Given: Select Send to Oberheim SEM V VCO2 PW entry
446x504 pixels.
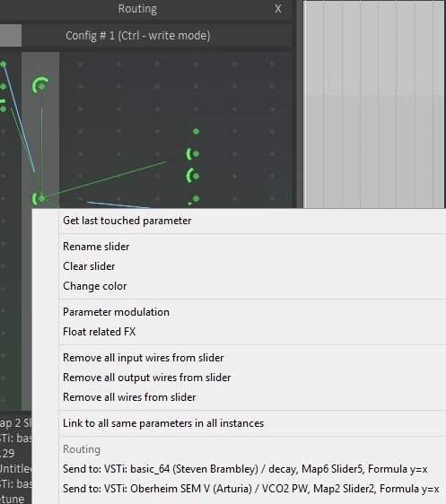Looking at the screenshot, I should [252, 489].
